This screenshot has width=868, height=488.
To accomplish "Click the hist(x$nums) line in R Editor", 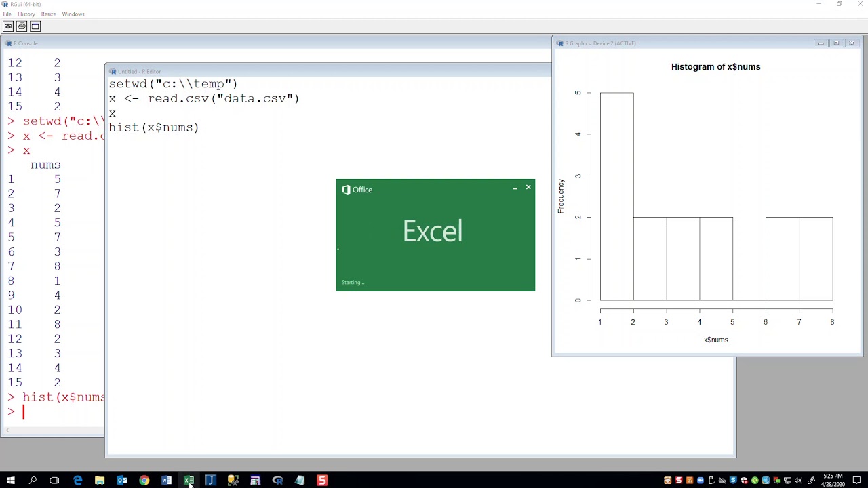I will point(153,127).
